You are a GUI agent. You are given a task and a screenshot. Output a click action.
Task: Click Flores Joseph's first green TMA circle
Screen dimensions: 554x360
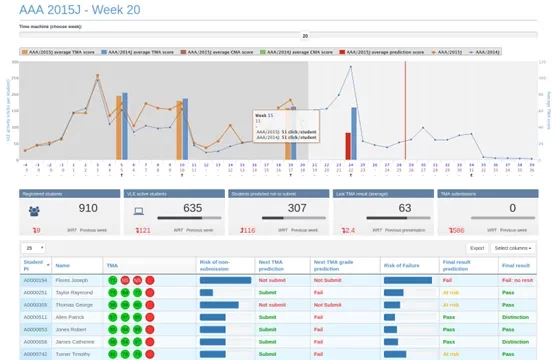point(113,280)
